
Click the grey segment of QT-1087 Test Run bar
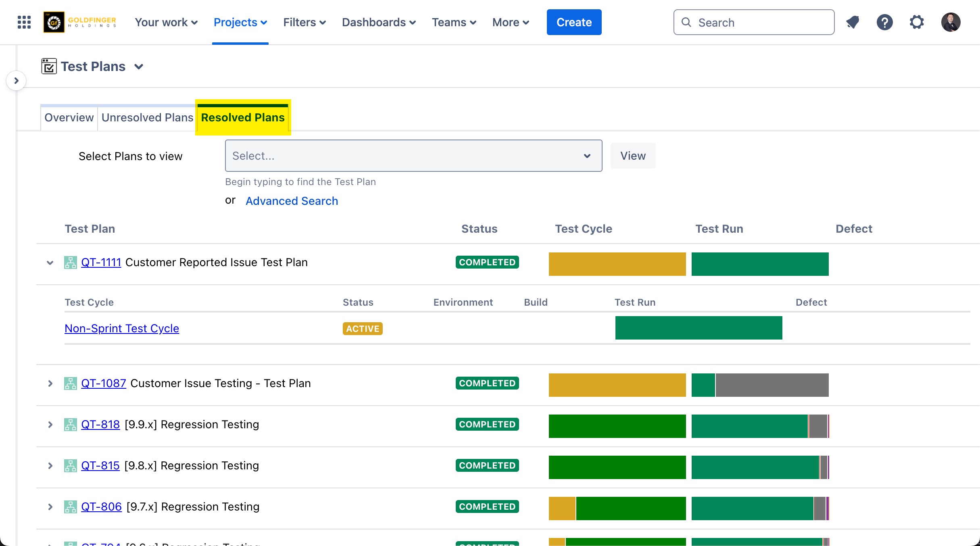point(772,385)
